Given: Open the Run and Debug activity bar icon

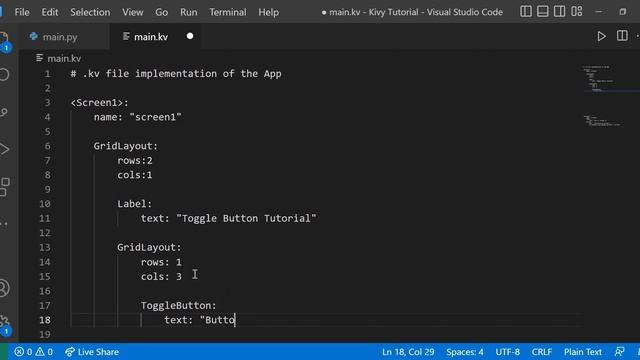Looking at the screenshot, I should click(4, 149).
